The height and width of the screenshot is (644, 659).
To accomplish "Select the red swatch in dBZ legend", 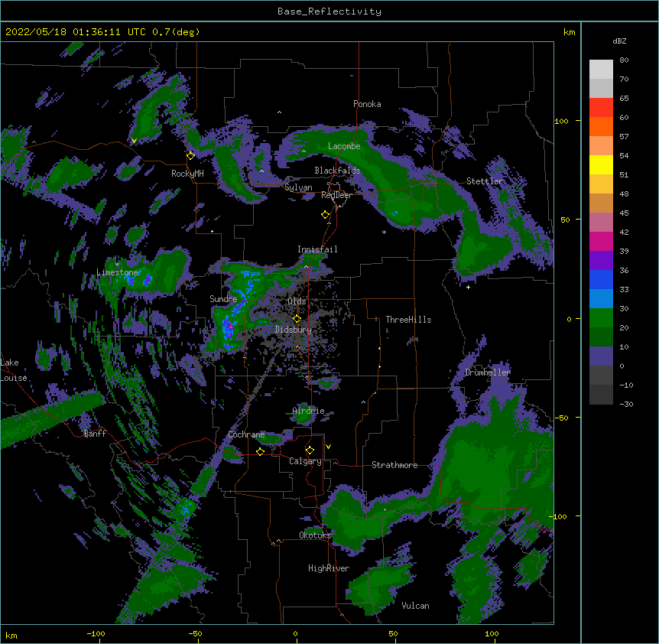I will point(601,108).
